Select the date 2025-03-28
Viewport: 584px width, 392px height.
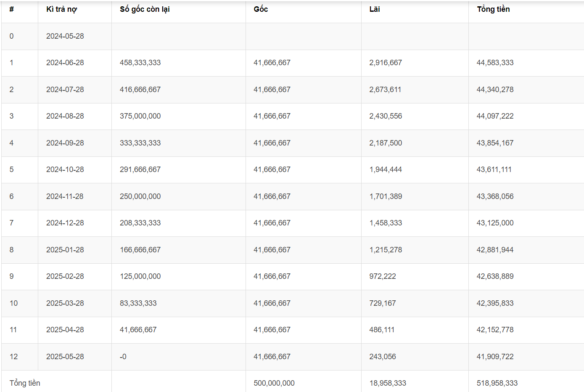tap(65, 303)
